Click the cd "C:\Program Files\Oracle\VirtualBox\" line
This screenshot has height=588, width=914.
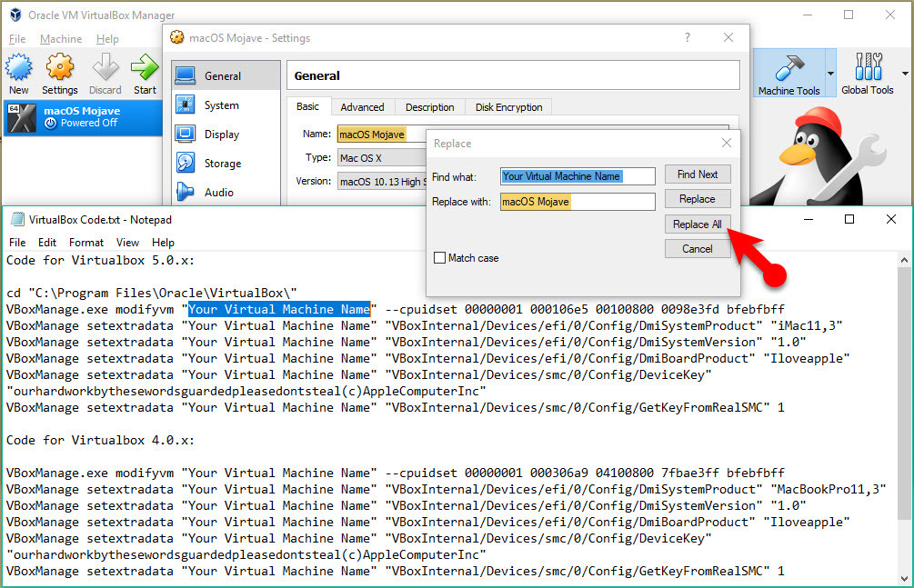(152, 294)
